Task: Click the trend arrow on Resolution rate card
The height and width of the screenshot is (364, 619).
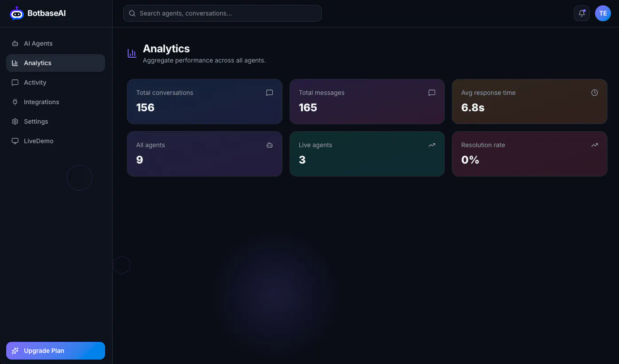Action: (x=595, y=145)
